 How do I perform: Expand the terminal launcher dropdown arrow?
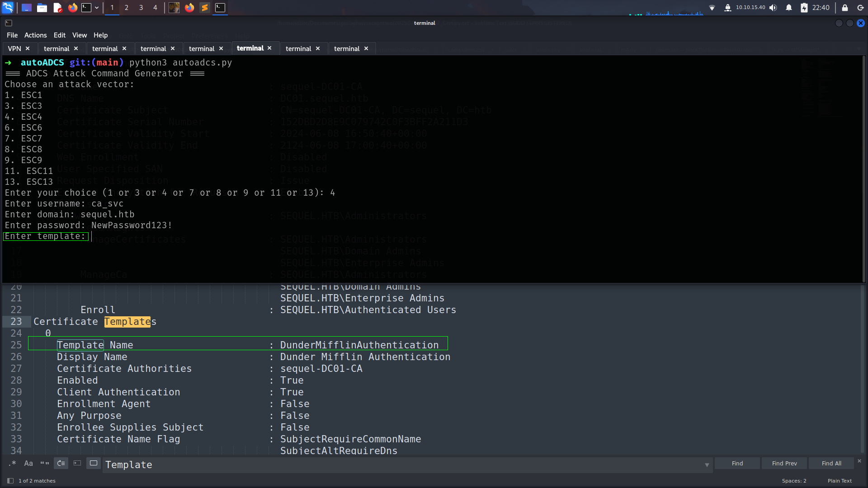pos(97,8)
